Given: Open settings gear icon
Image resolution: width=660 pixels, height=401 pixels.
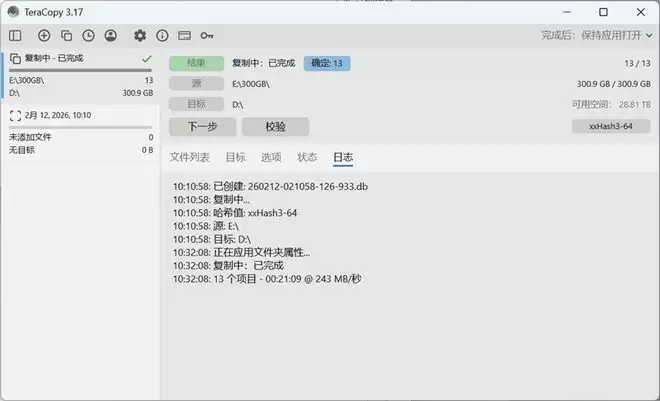Looking at the screenshot, I should (x=140, y=36).
